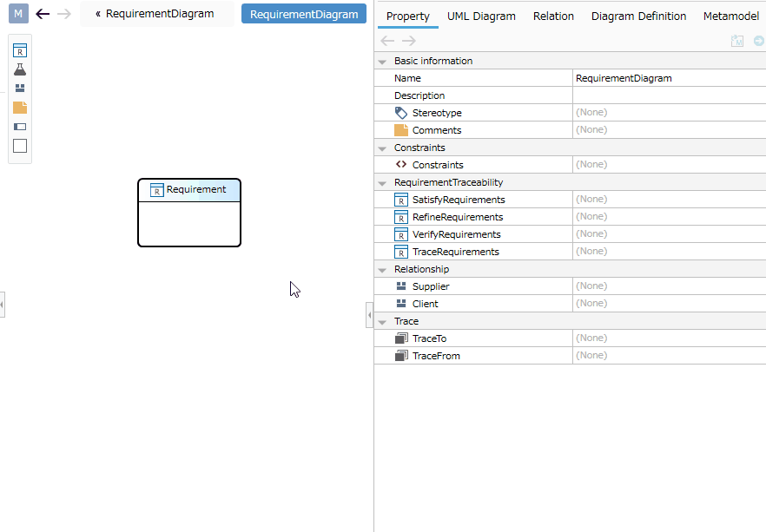
Task: Select the Requirement block title in diagram
Action: pos(196,189)
